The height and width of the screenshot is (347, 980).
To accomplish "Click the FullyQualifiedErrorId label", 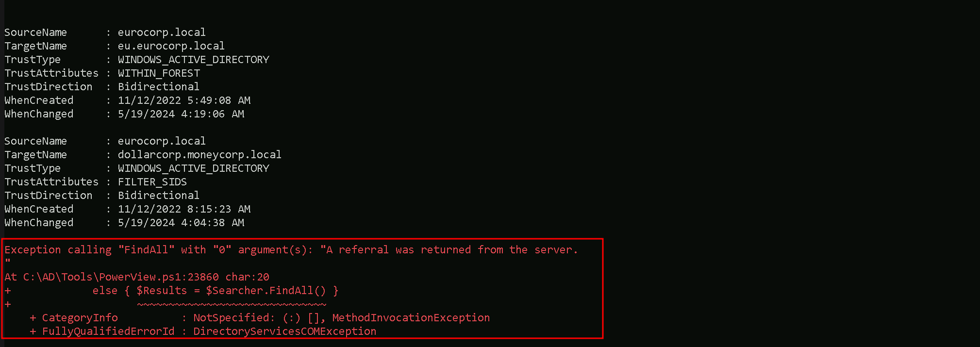I will point(108,331).
